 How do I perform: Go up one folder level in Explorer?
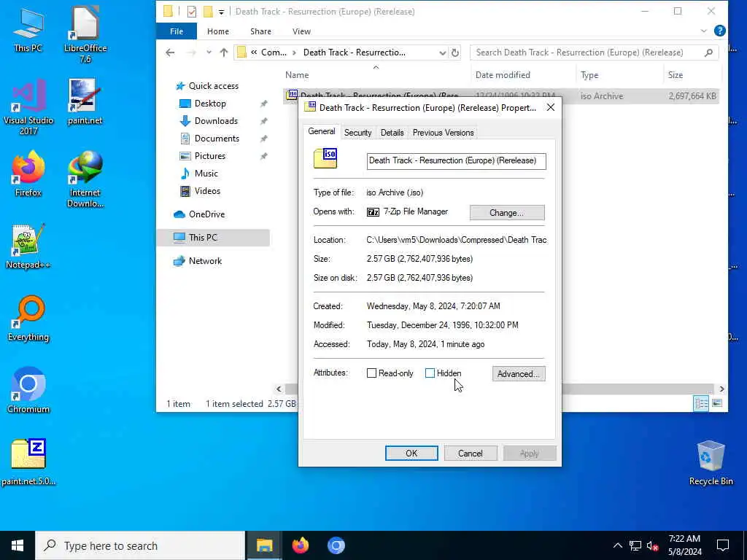coord(223,52)
